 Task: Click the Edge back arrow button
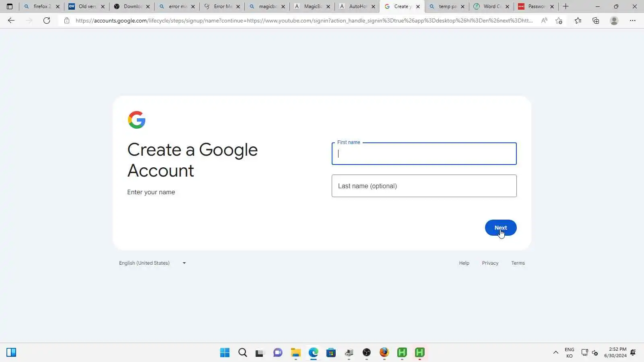[x=11, y=21]
